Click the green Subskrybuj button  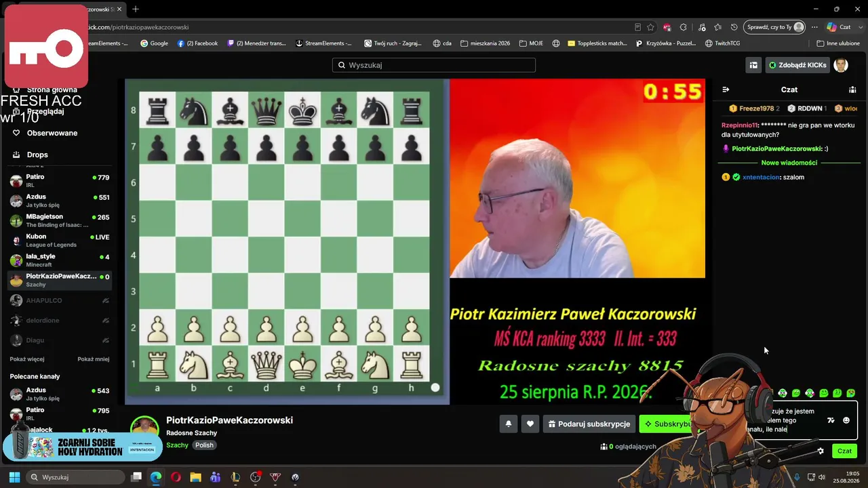pyautogui.click(x=667, y=424)
